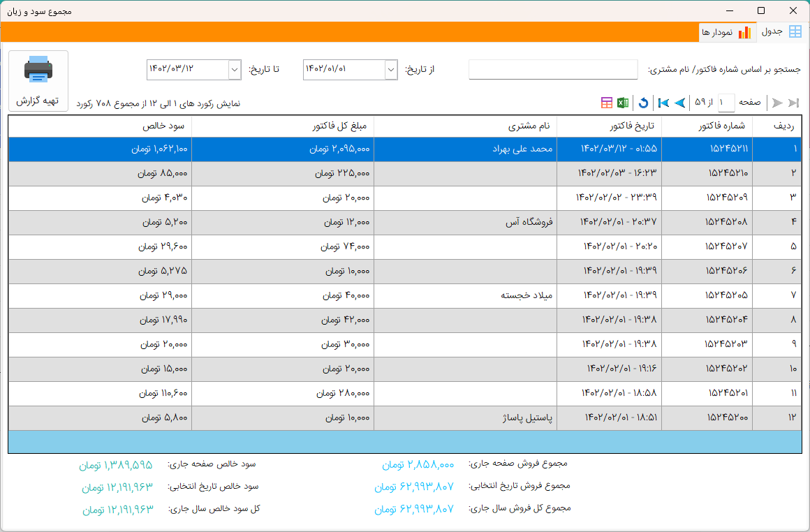The height and width of the screenshot is (532, 810).
Task: Expand the از تاریخ date dropdown arrow
Action: tap(391, 70)
